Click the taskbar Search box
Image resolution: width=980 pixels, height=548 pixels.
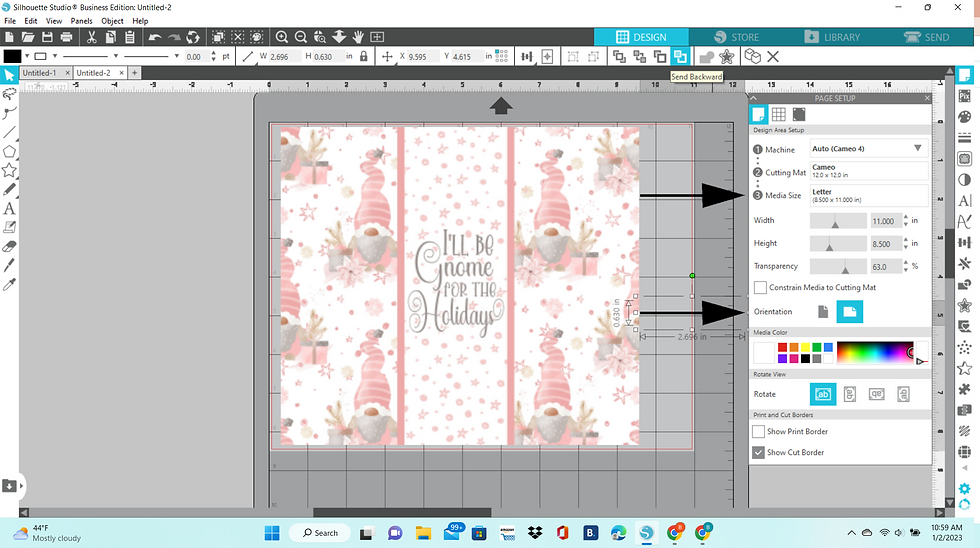pyautogui.click(x=321, y=533)
